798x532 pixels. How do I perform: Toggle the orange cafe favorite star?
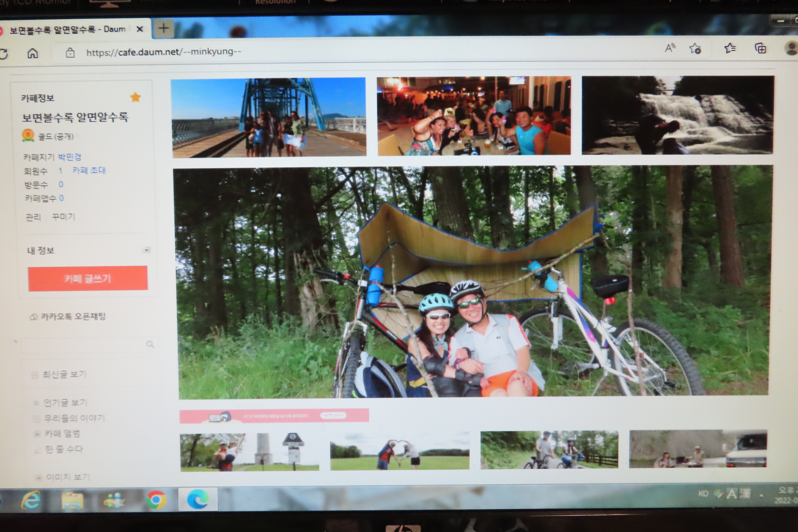(x=135, y=97)
